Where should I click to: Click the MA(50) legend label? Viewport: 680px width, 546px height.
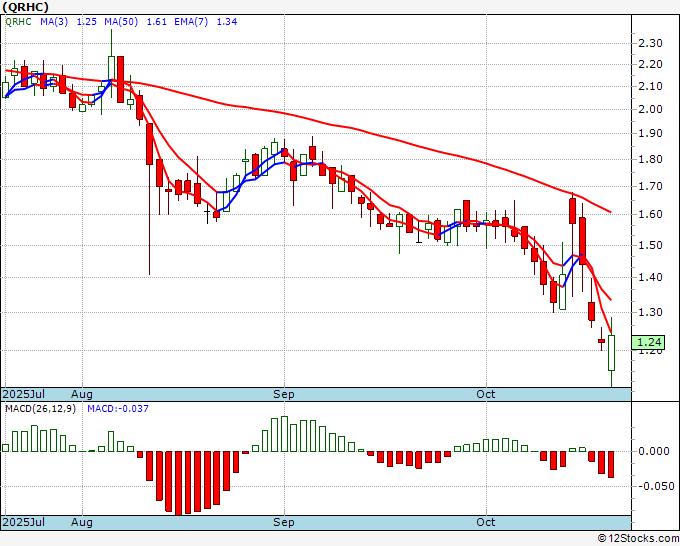point(121,22)
